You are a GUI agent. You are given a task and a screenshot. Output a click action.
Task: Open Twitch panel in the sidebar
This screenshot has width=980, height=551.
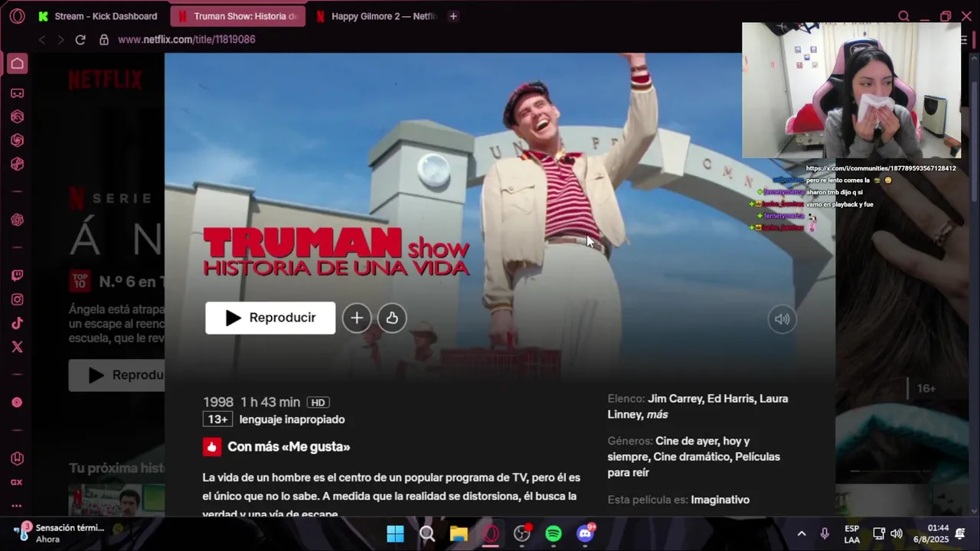17,275
